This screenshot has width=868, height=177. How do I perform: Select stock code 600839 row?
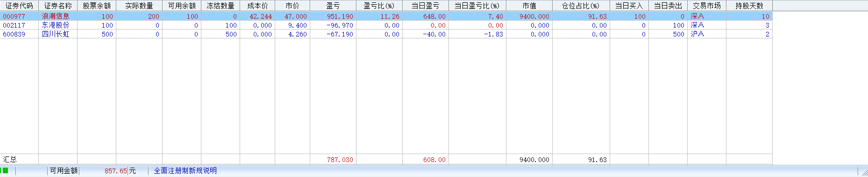click(386, 34)
